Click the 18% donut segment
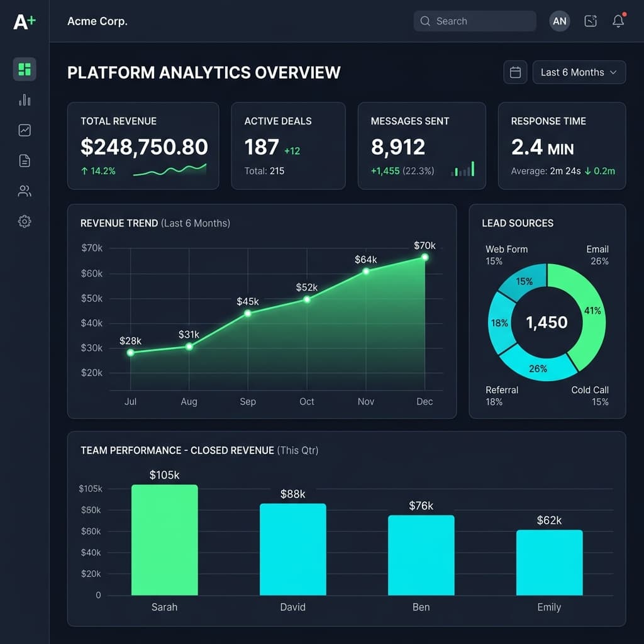 (x=501, y=323)
